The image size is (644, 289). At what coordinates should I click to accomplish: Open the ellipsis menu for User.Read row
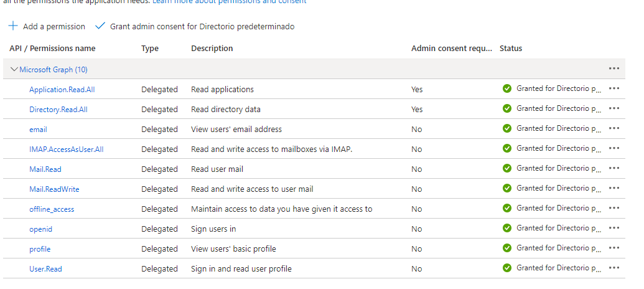click(x=614, y=268)
